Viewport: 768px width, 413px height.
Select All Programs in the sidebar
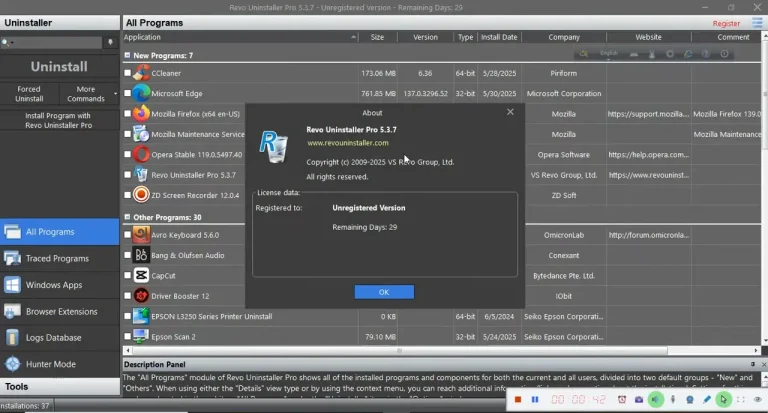click(60, 232)
